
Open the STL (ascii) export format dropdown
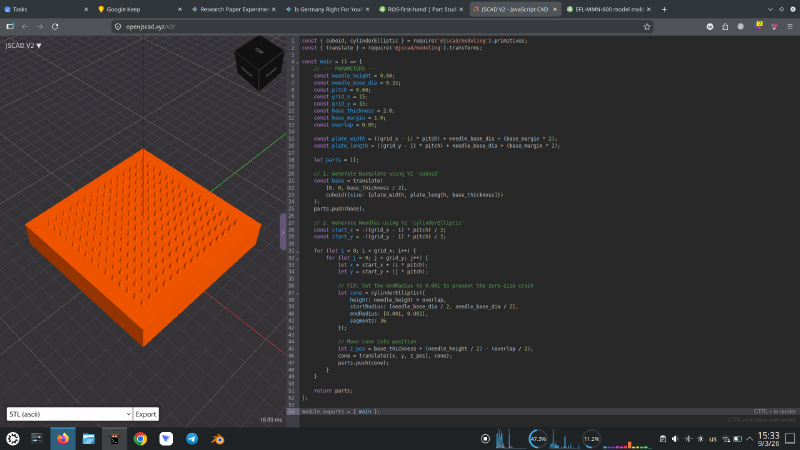tap(69, 414)
